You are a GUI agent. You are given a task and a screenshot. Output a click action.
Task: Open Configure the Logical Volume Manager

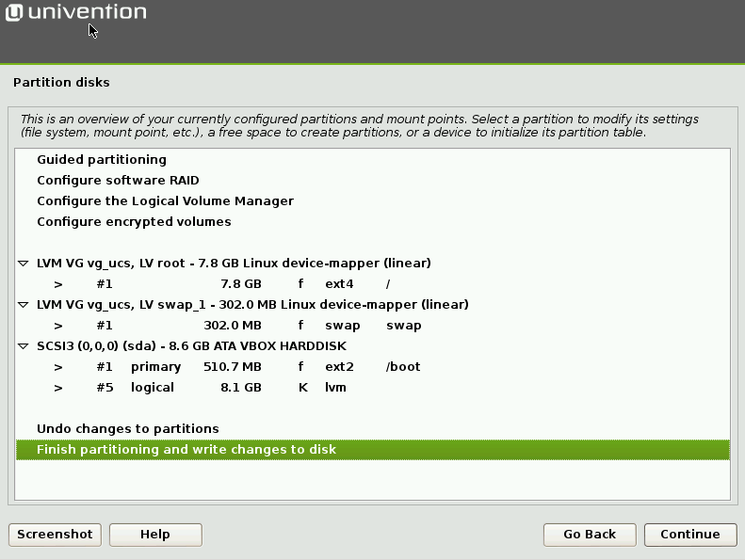(x=373, y=200)
